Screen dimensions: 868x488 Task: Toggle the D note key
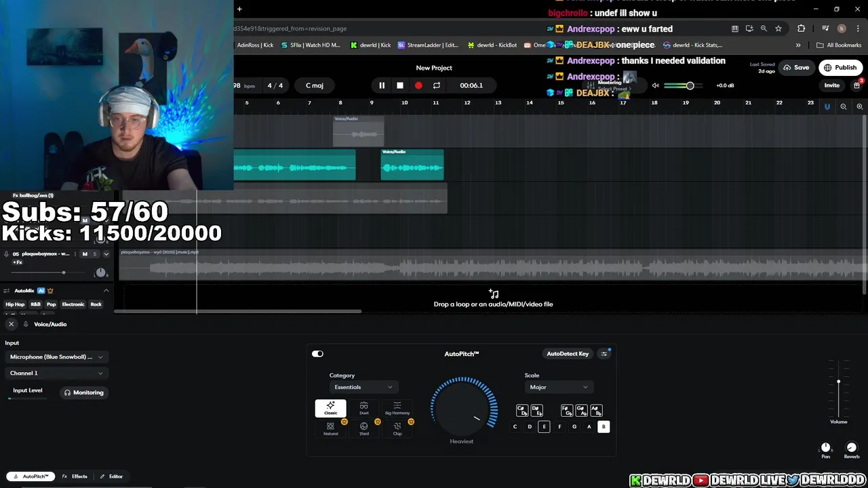pos(530,427)
